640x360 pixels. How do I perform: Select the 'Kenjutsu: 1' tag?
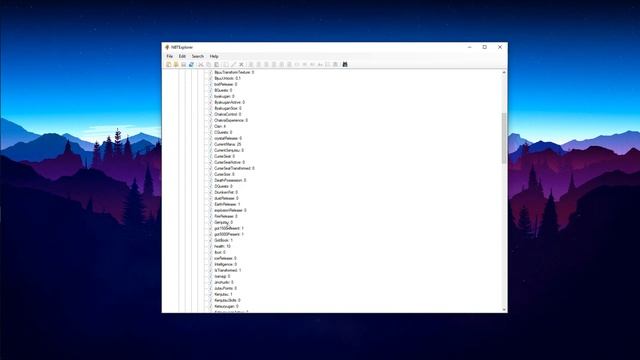pos(223,294)
